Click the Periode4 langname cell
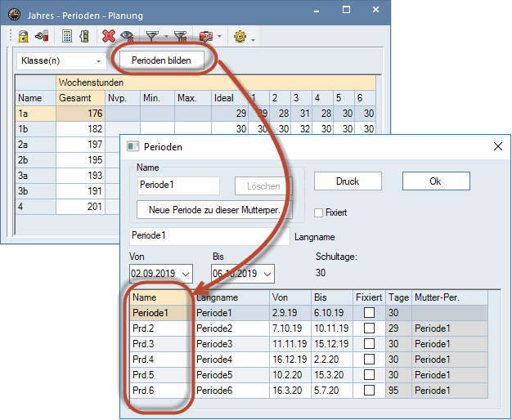 click(x=231, y=360)
